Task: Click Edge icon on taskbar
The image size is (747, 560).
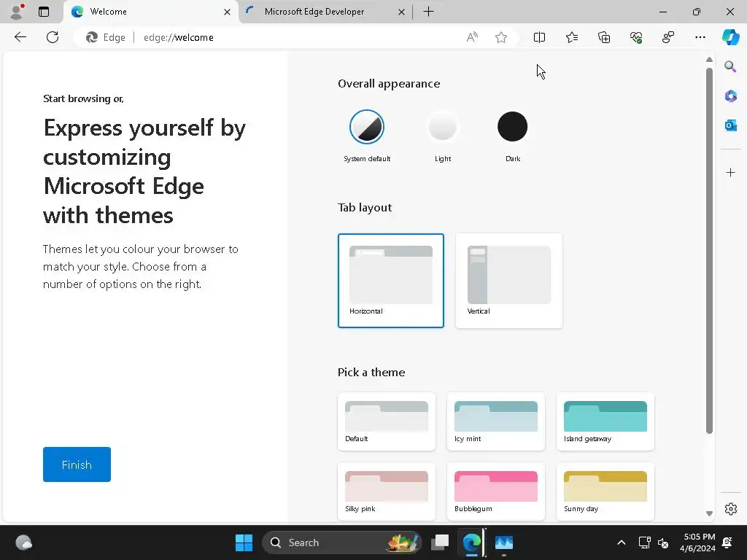Action: point(472,542)
